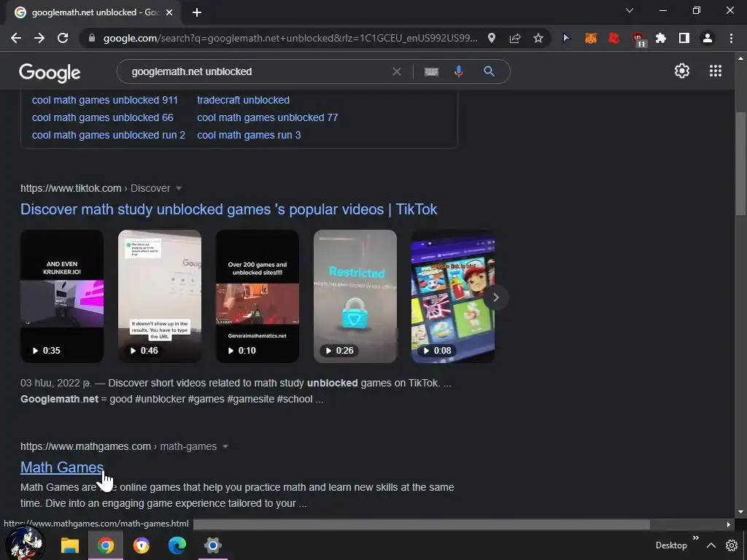The width and height of the screenshot is (747, 560).
Task: Go back to previous page
Action: coord(16,38)
